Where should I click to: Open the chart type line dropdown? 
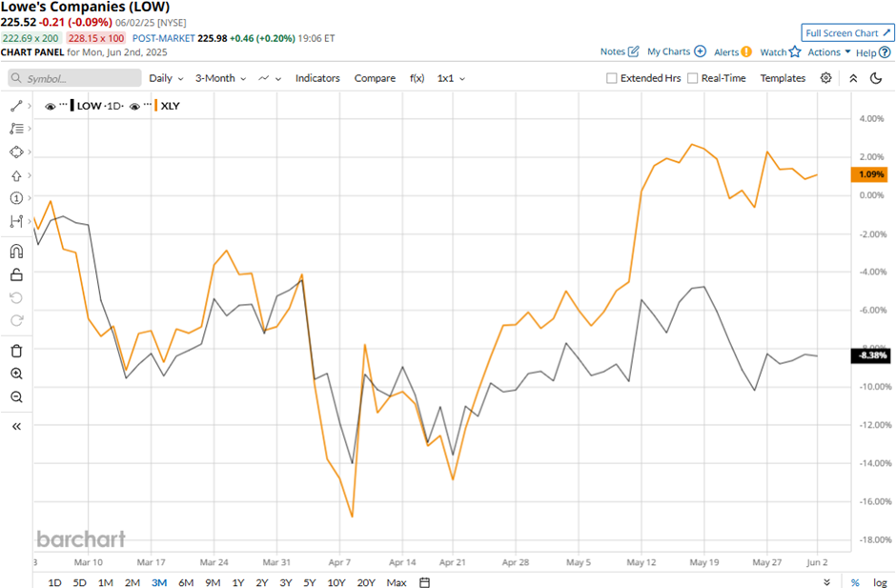click(270, 78)
